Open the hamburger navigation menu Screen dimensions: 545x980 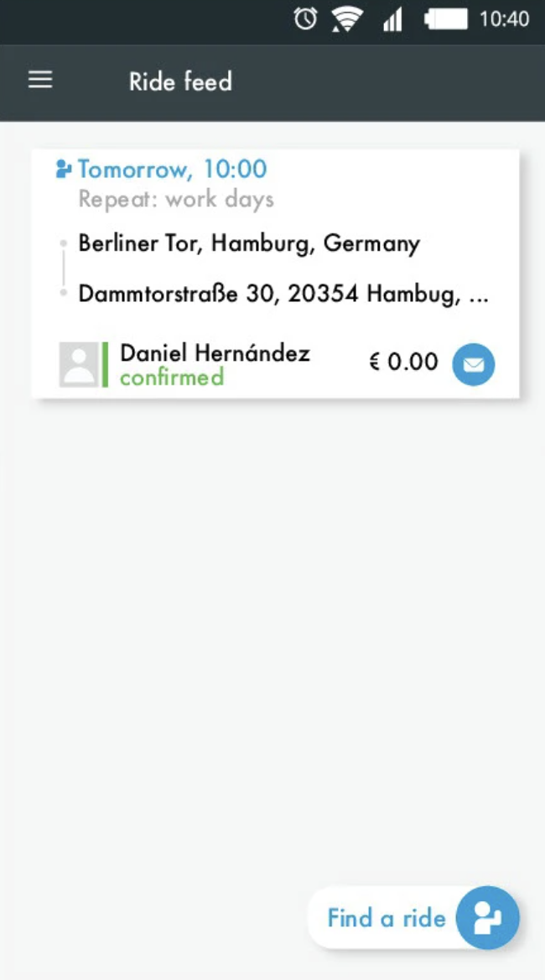[40, 81]
